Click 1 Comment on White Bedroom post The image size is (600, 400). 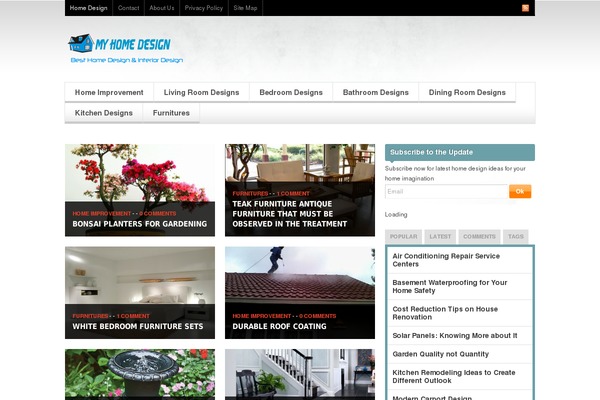133,316
